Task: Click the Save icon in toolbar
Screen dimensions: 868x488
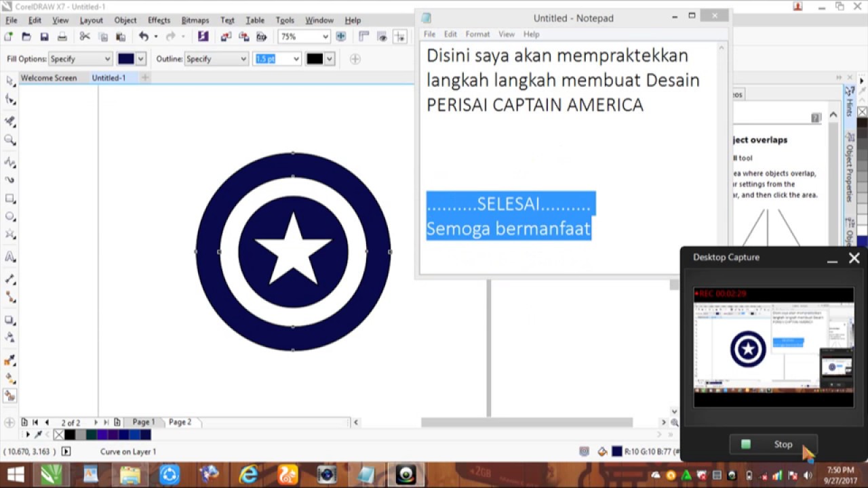Action: tap(44, 37)
